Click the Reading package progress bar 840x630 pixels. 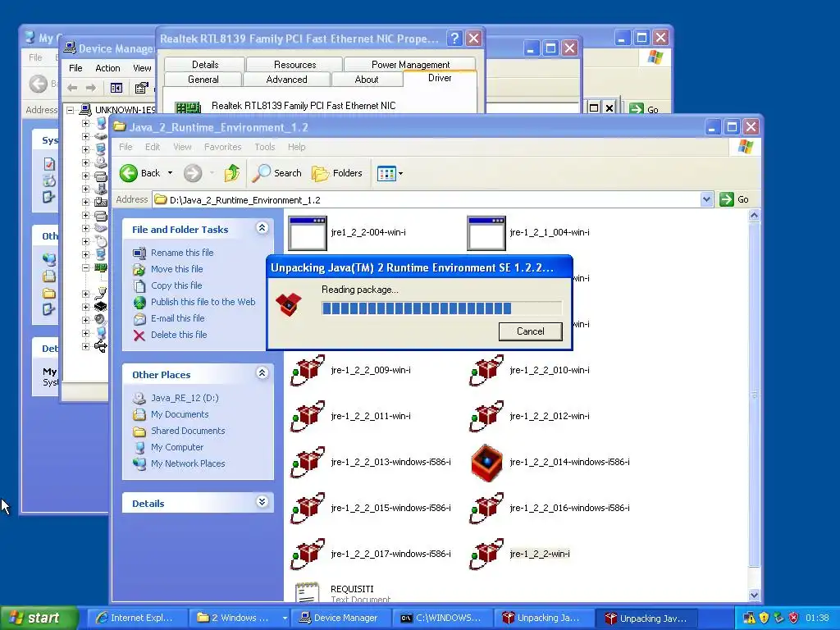[441, 308]
